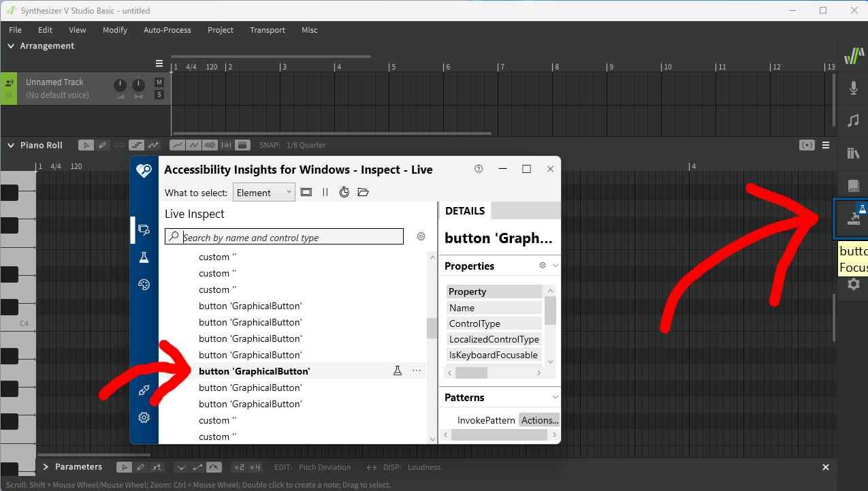Viewport: 868px width, 491px height.
Task: Open Synthesizer V Settings gear in sidebar
Action: (853, 284)
